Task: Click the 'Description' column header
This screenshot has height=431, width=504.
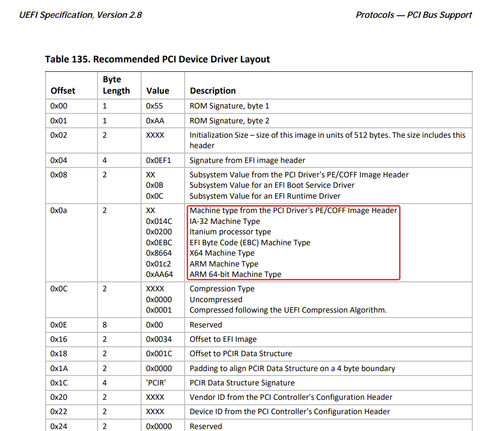Action: (213, 91)
